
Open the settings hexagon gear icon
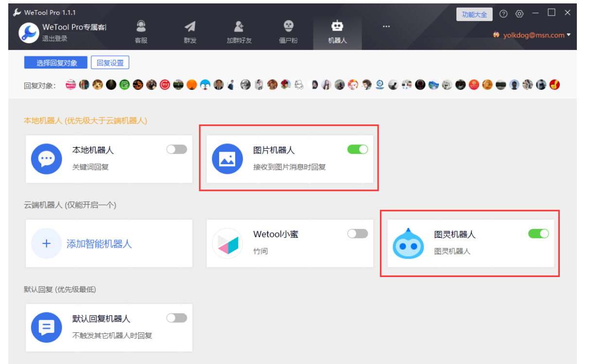point(520,14)
